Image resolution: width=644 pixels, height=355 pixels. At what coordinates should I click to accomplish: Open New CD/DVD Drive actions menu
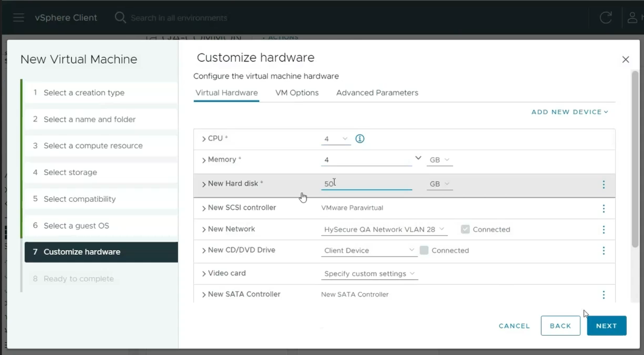click(604, 250)
